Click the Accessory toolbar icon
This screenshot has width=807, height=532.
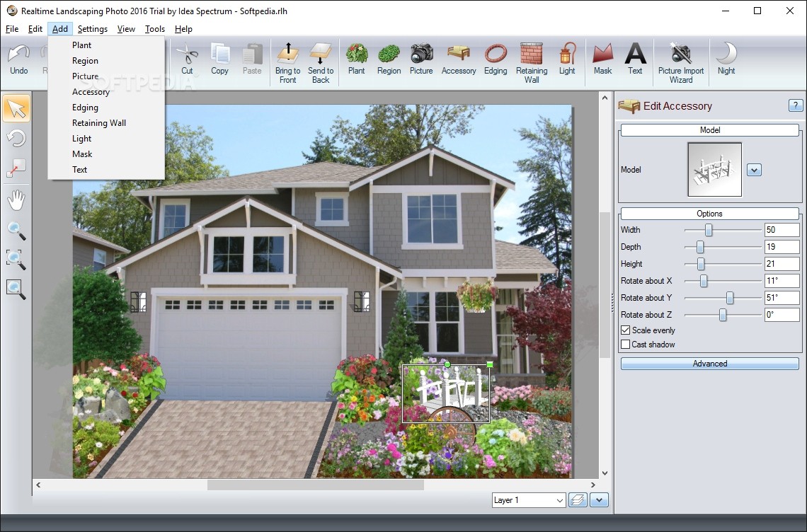(459, 59)
